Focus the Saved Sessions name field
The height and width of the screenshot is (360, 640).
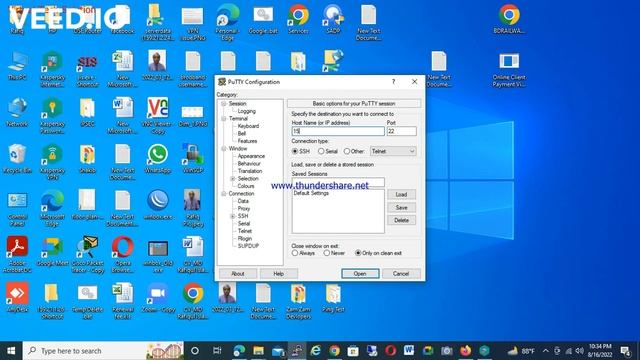pyautogui.click(x=338, y=182)
